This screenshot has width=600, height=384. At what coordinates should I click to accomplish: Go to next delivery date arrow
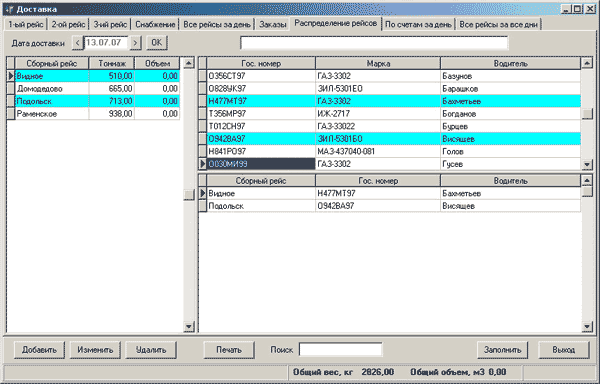click(135, 43)
